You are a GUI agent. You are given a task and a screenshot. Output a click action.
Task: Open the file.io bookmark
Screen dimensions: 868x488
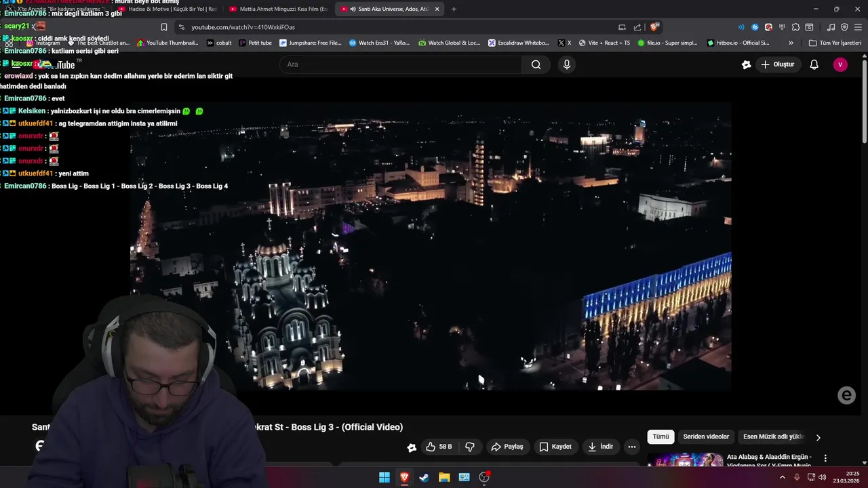pyautogui.click(x=667, y=43)
